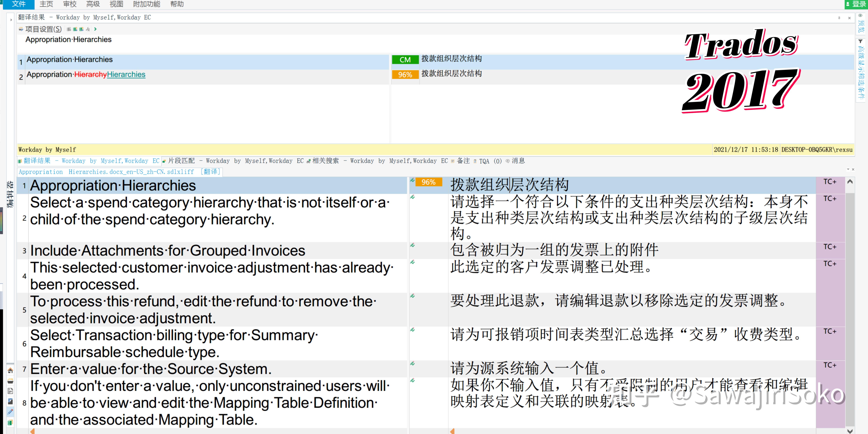Screen dimensions: 868x434
Task: Open the Reports view icon
Action: (10, 401)
